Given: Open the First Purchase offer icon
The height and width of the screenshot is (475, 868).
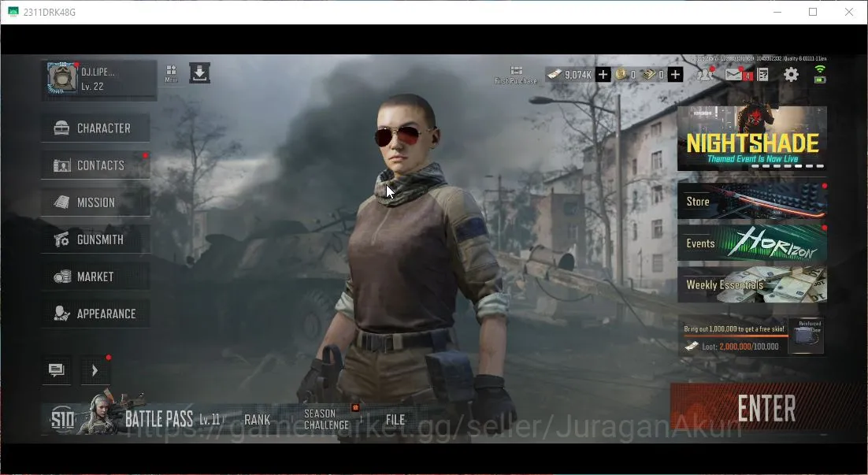Looking at the screenshot, I should (x=516, y=75).
